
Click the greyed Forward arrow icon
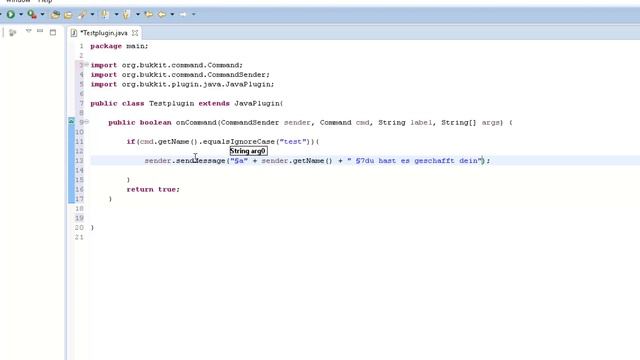[x=183, y=14]
